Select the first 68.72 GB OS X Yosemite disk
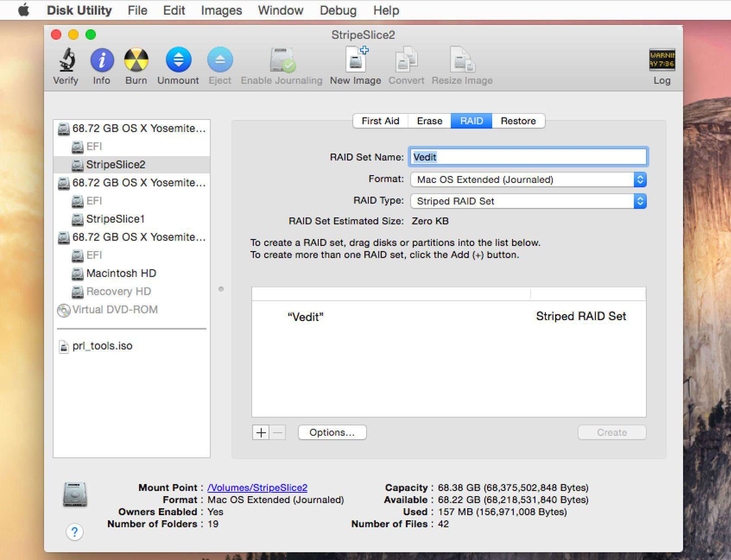731x560 pixels. pyautogui.click(x=132, y=128)
